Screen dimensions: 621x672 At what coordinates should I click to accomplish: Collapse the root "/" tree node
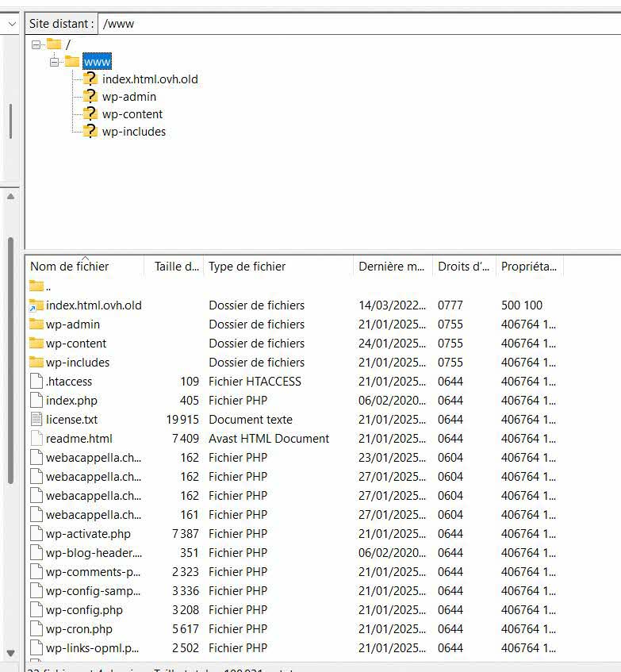click(x=36, y=44)
